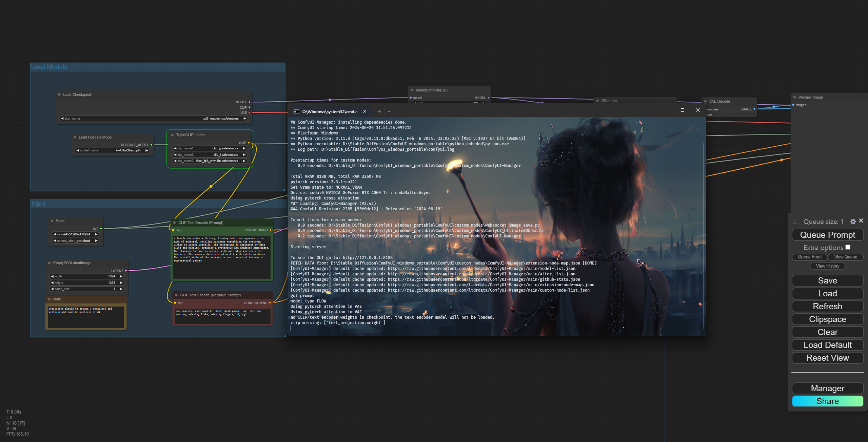Click CLIP output slot on Load Checkpoint
Viewport: 868px width, 442px height.
click(x=250, y=107)
